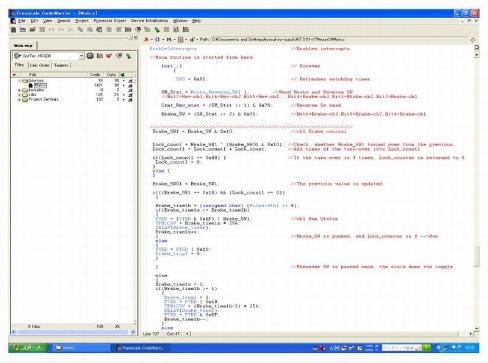
Task: Expand the Includes folder in file tree
Action: tap(19, 90)
